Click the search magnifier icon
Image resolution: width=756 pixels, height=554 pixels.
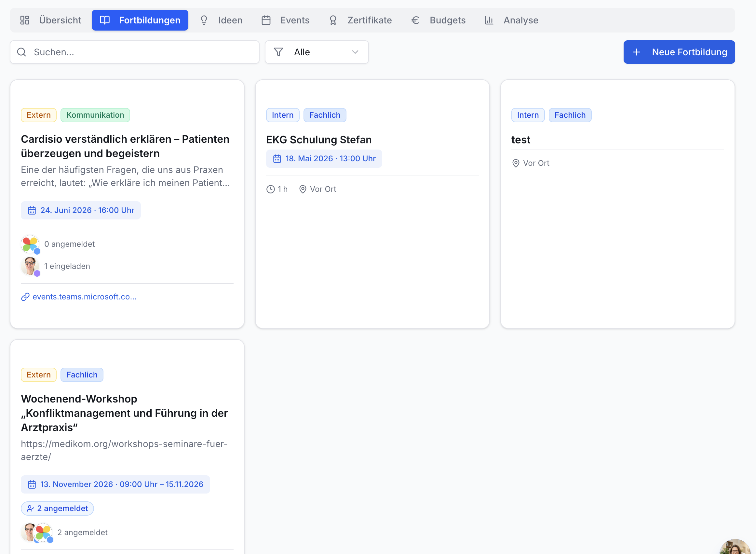point(21,52)
